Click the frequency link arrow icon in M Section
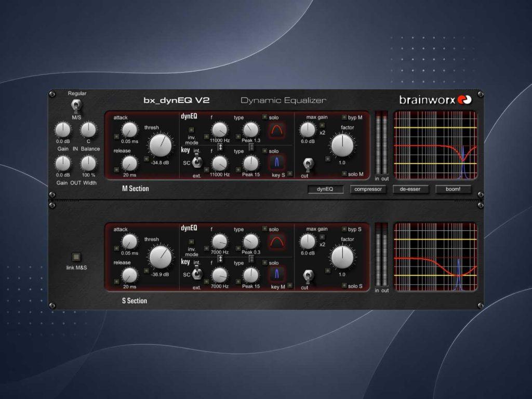Image resolution: width=532 pixels, height=399 pixels. [220, 147]
